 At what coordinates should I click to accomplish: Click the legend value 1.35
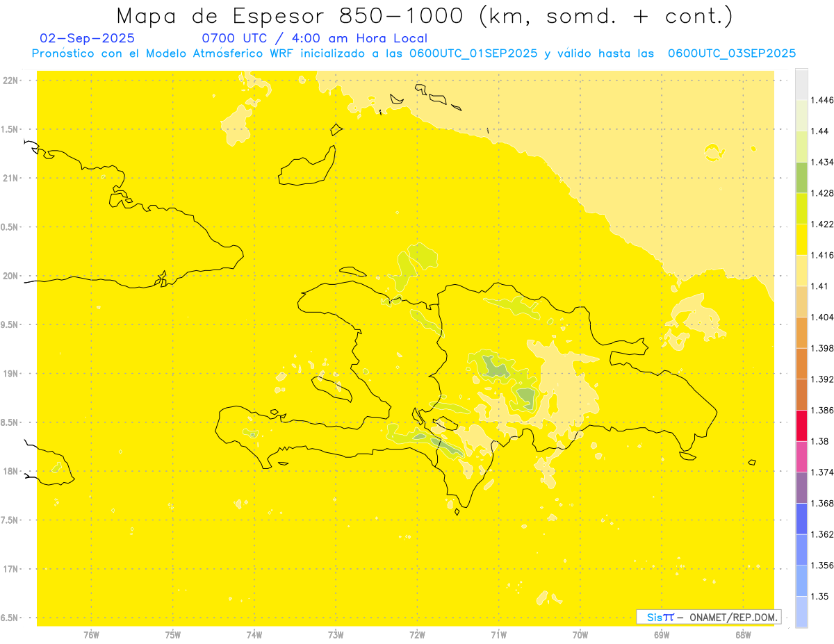(x=821, y=596)
